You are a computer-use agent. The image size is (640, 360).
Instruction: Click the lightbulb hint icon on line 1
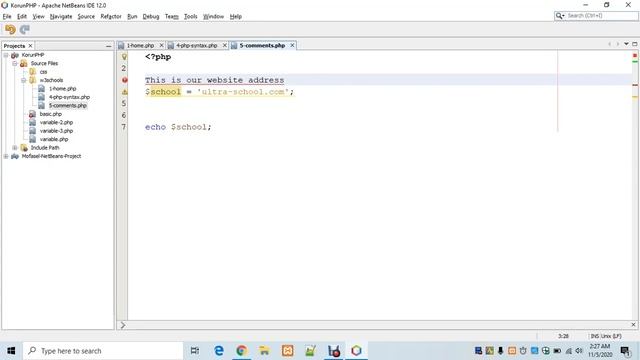(124, 57)
